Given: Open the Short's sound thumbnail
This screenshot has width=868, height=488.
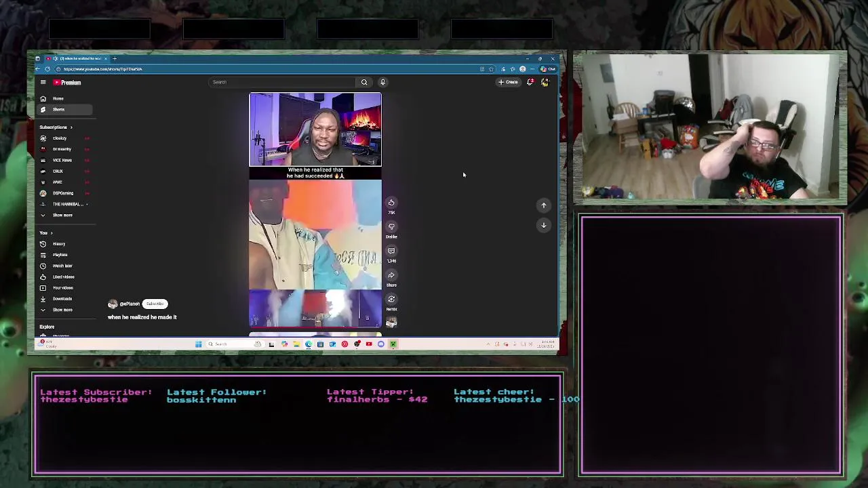Looking at the screenshot, I should (391, 323).
